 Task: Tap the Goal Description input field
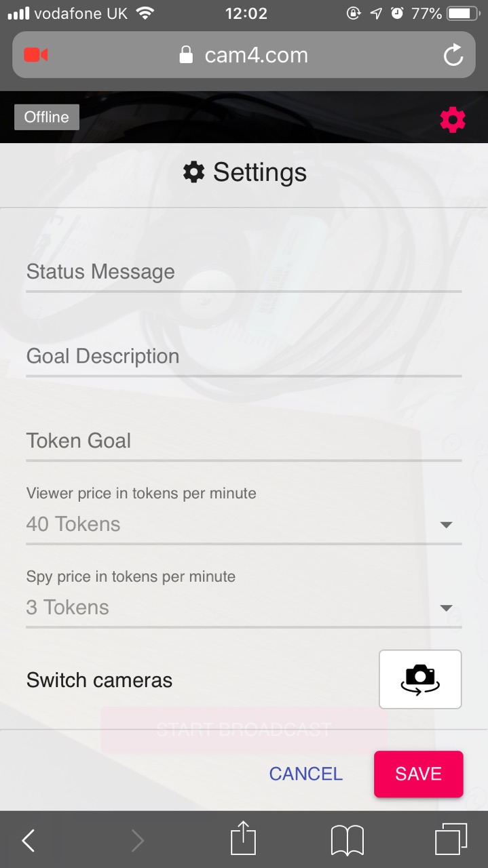pos(243,357)
